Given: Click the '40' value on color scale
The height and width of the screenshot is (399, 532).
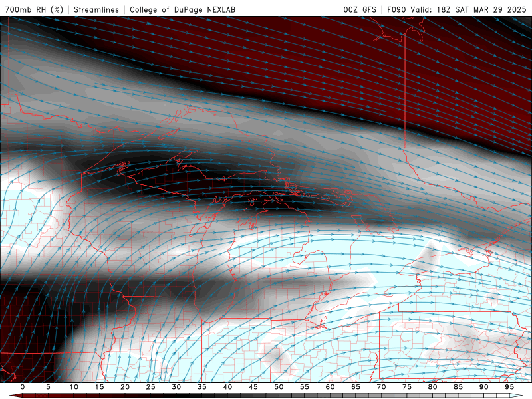Looking at the screenshot, I should coord(227,387).
